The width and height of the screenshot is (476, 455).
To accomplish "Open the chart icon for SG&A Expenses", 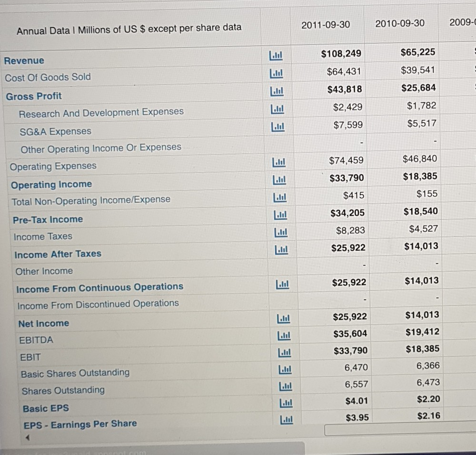I will tap(278, 127).
